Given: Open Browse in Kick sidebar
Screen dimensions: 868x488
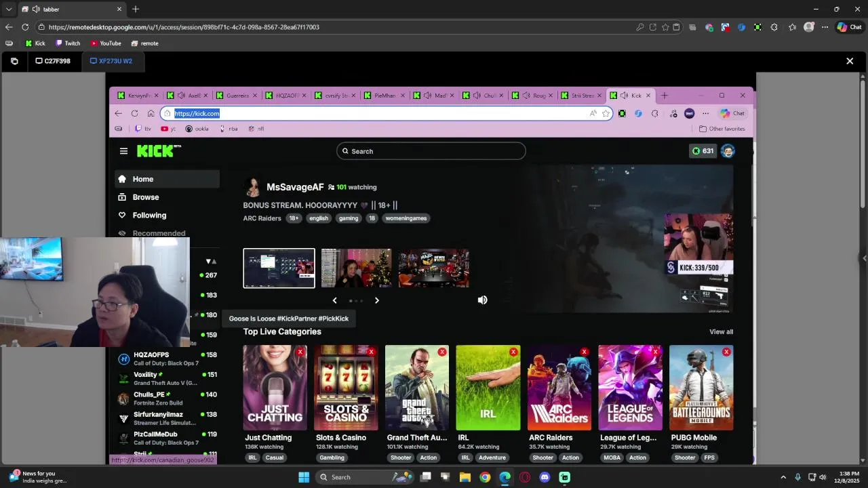Looking at the screenshot, I should click(167, 197).
